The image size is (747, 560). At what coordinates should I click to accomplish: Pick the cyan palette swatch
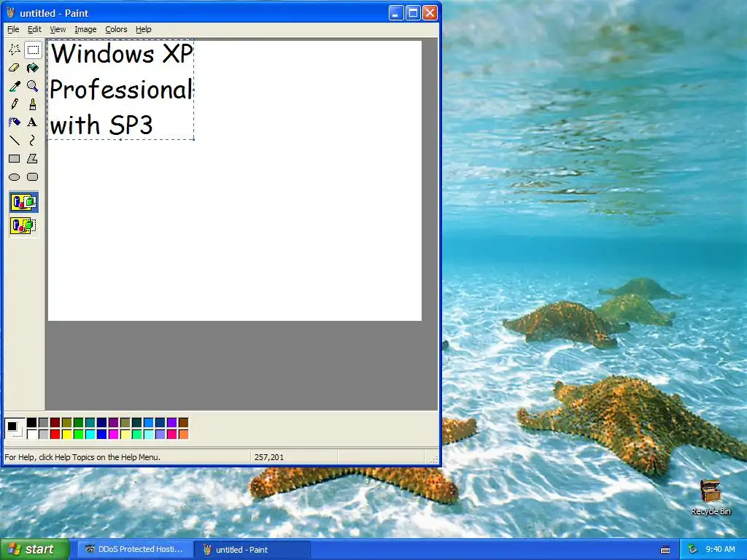point(90,434)
